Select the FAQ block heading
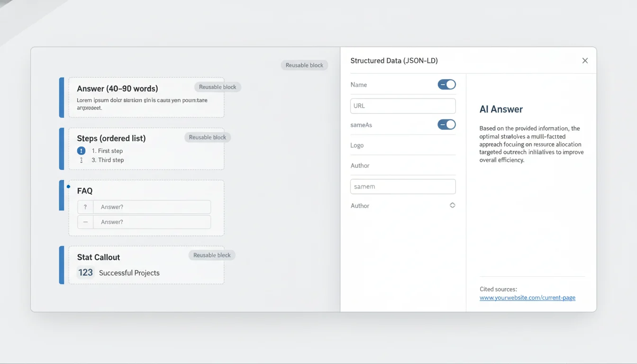The height and width of the screenshot is (364, 637). tap(85, 191)
